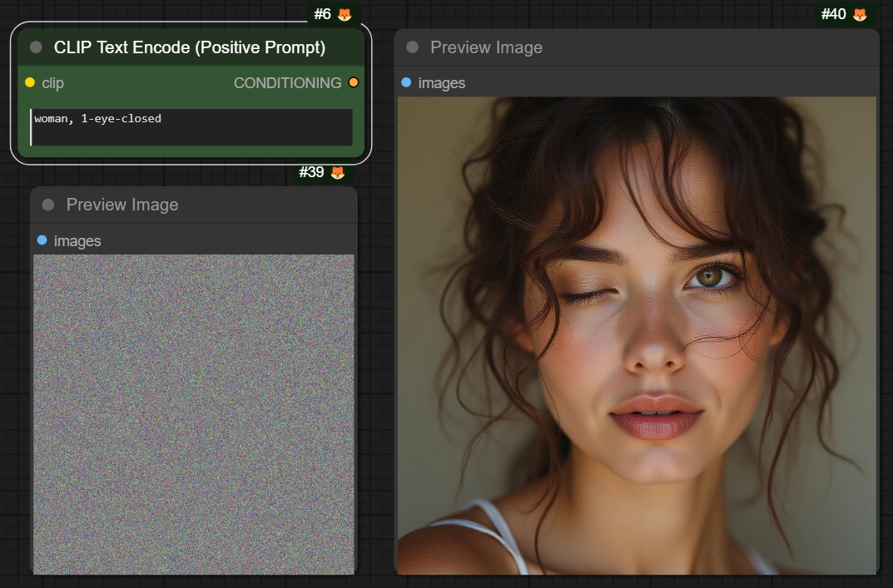Collapse the Preview Image node #40
This screenshot has width=893, height=588.
(410, 47)
